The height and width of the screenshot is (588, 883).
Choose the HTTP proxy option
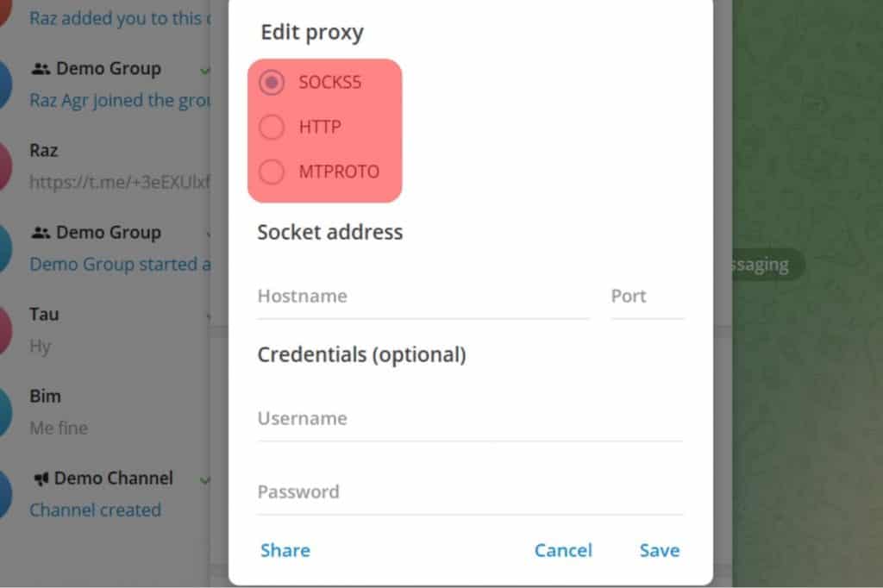[272, 127]
